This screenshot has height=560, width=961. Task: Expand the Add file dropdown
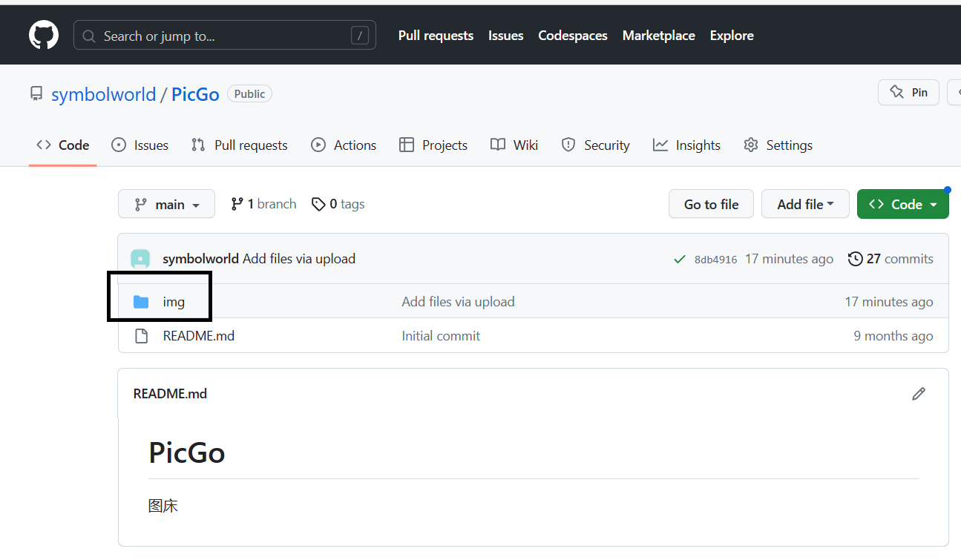[x=805, y=204]
